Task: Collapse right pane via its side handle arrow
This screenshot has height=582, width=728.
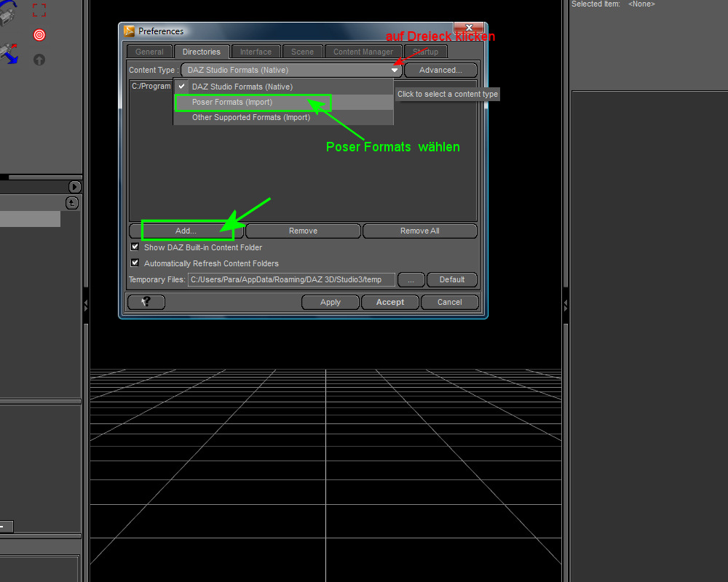Action: coord(565,306)
